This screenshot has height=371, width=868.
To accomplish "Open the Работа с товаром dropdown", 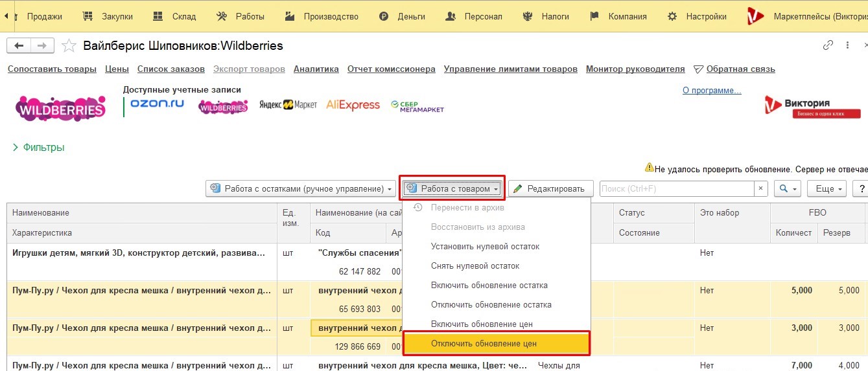I will tap(452, 188).
